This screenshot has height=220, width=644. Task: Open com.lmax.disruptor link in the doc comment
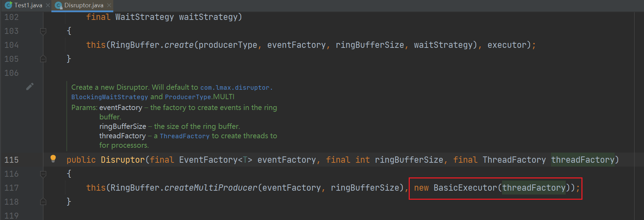click(x=236, y=87)
